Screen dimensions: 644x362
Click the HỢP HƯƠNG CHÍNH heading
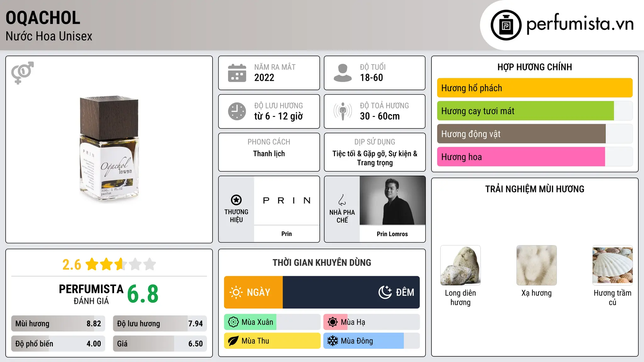535,67
